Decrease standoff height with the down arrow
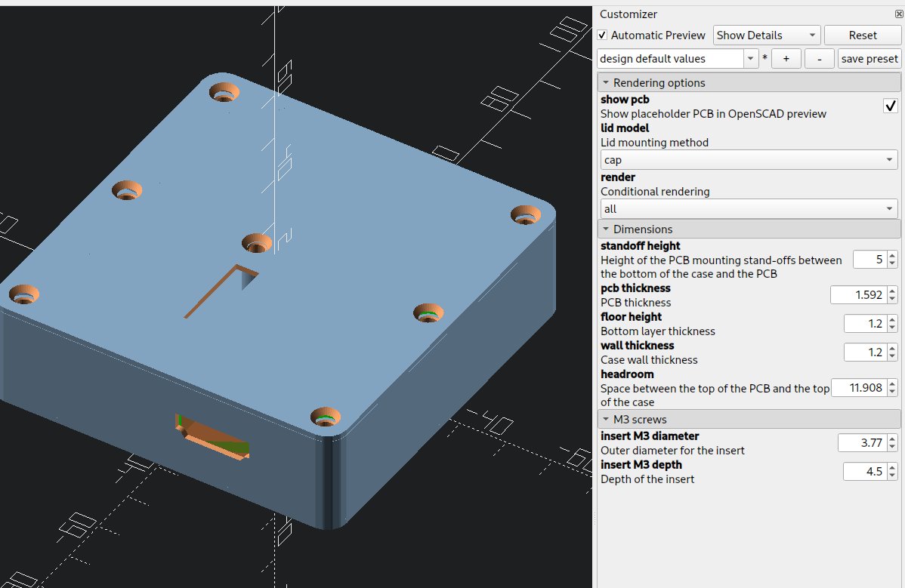The height and width of the screenshot is (588, 905). pos(892,263)
